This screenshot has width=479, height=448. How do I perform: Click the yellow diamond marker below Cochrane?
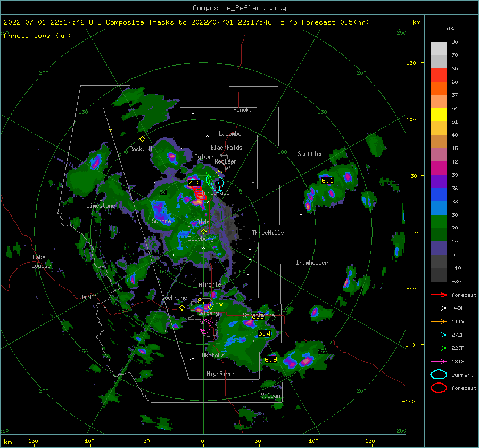pyautogui.click(x=182, y=307)
